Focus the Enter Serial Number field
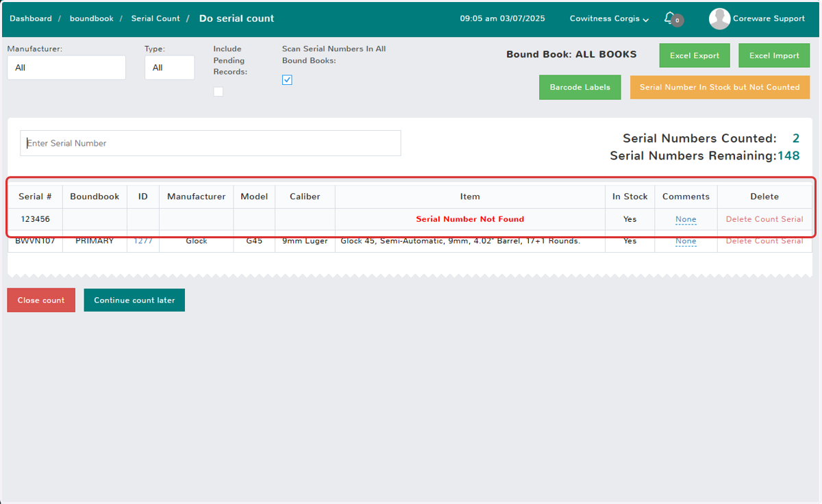The height and width of the screenshot is (504, 822). (210, 143)
